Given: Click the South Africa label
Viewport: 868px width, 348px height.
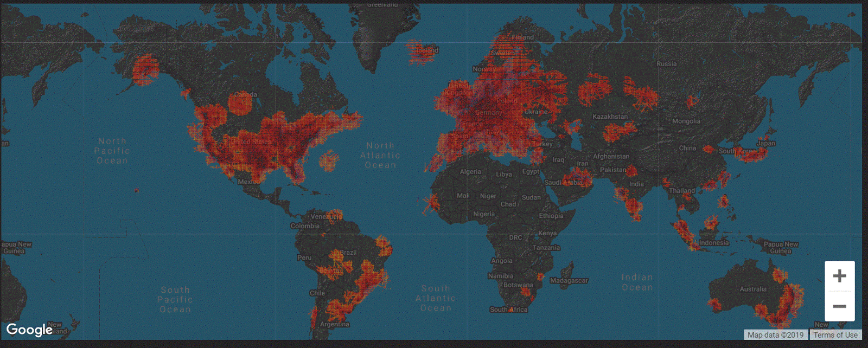Looking at the screenshot, I should tap(508, 310).
